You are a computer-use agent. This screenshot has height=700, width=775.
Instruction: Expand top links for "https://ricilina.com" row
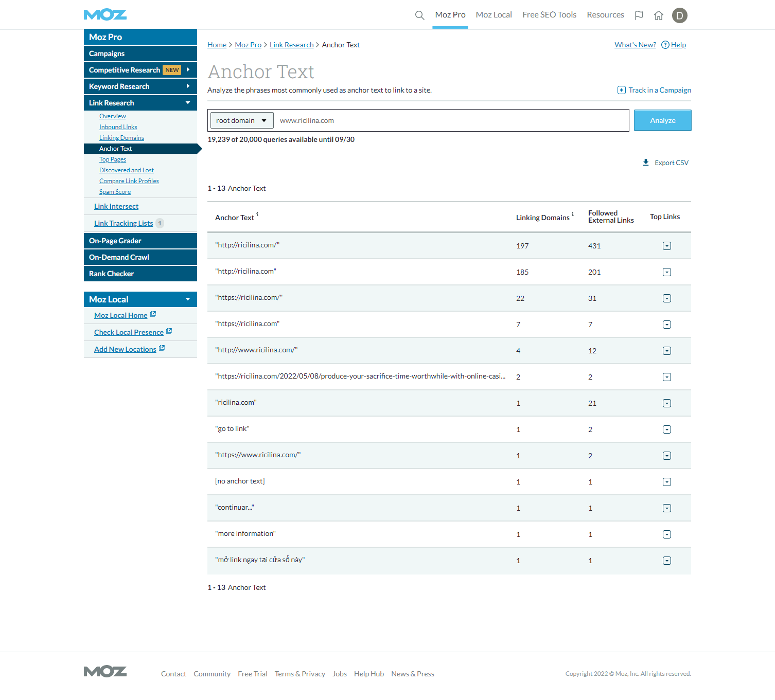(667, 325)
